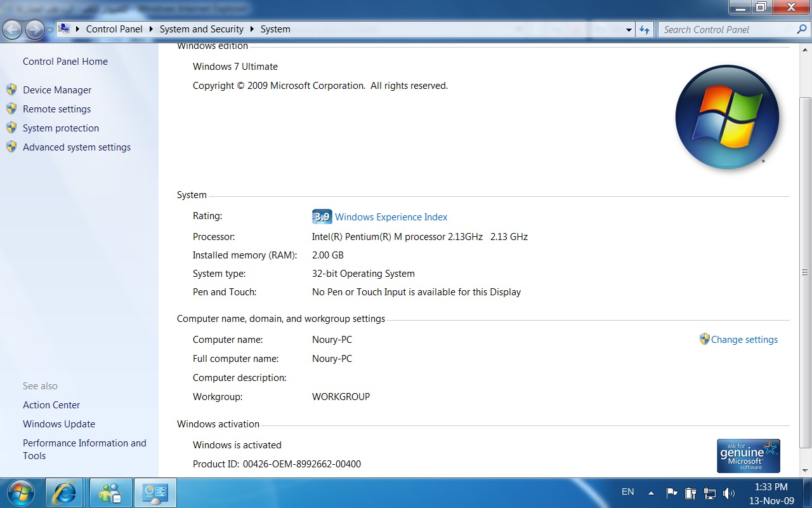Click the computer icon in address bar
The width and height of the screenshot is (812, 508).
(x=64, y=29)
